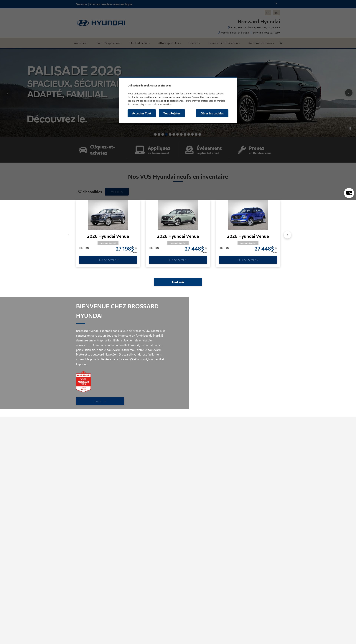Jump to the highlighted fourth carousel dot
The width and height of the screenshot is (356, 644).
point(166,134)
